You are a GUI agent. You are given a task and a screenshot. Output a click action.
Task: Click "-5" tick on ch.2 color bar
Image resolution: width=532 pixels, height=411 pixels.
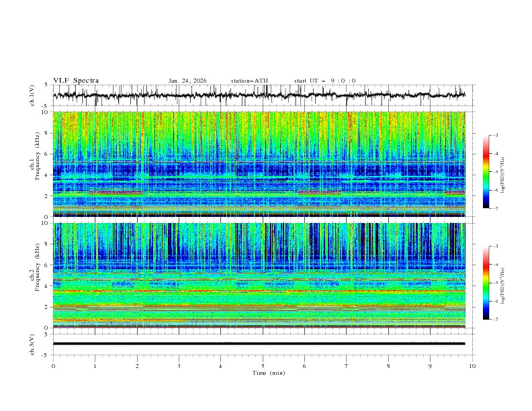click(x=495, y=283)
